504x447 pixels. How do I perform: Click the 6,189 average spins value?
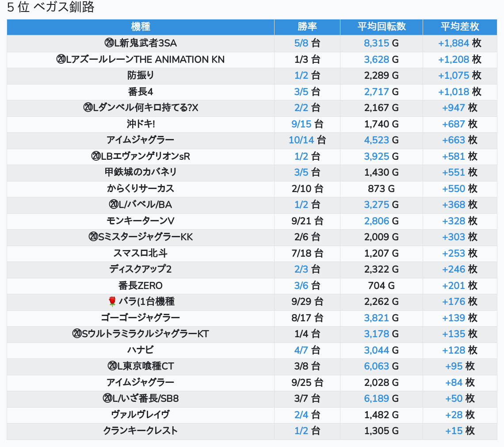pos(376,399)
